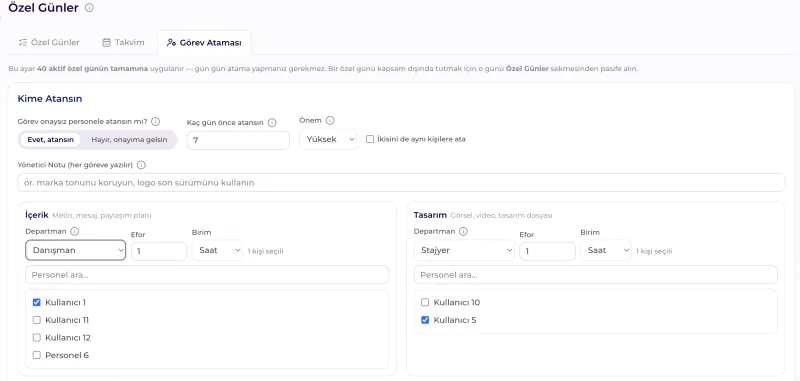Screen dimensions: 800x381
Task: Click 'Personel ara...' search in İçerik panel
Action: [x=207, y=275]
